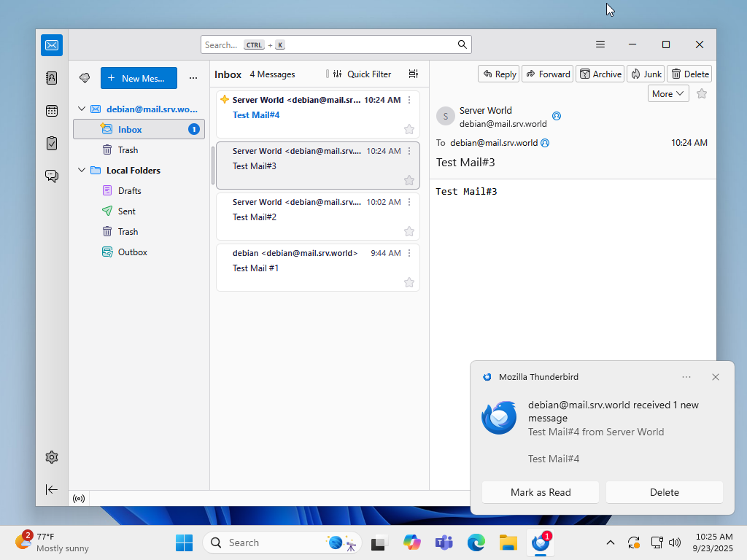This screenshot has width=747, height=560.
Task: Open the More actions dropdown
Action: [668, 94]
